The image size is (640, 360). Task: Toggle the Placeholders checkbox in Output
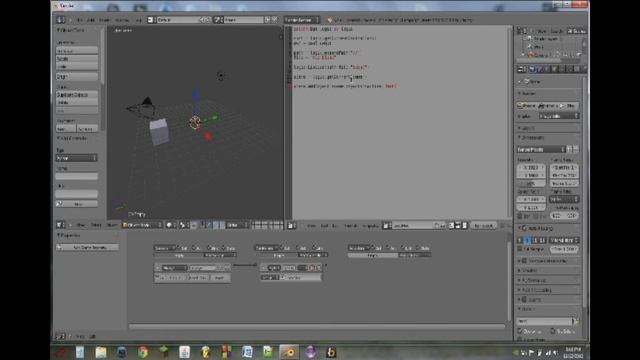coord(553,331)
